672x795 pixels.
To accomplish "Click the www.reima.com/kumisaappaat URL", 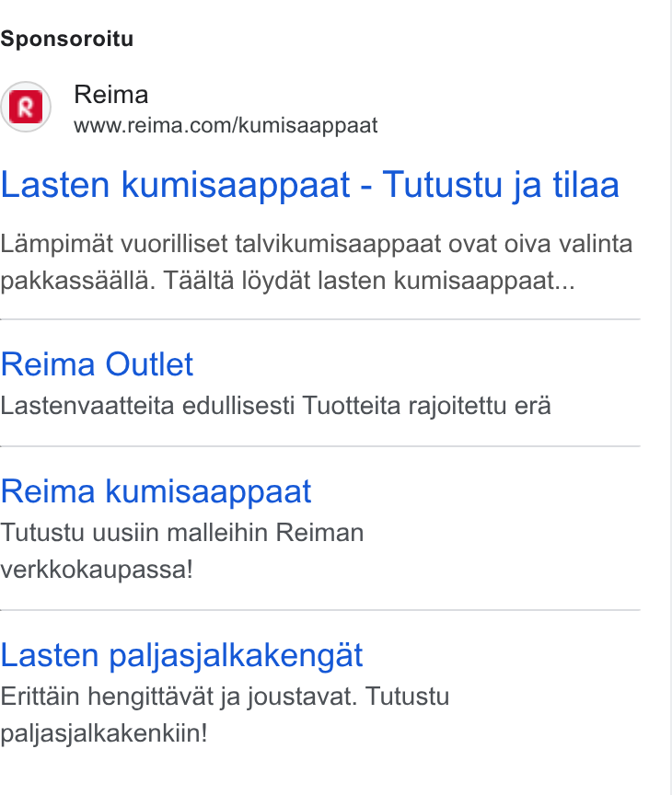I will coord(226,125).
